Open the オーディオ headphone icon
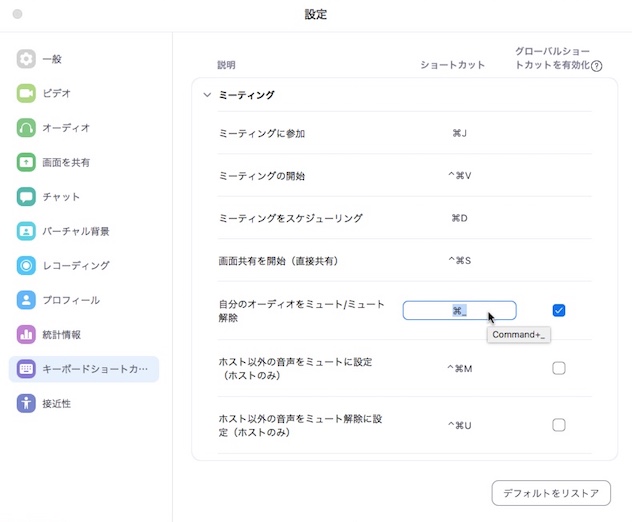 (x=26, y=128)
